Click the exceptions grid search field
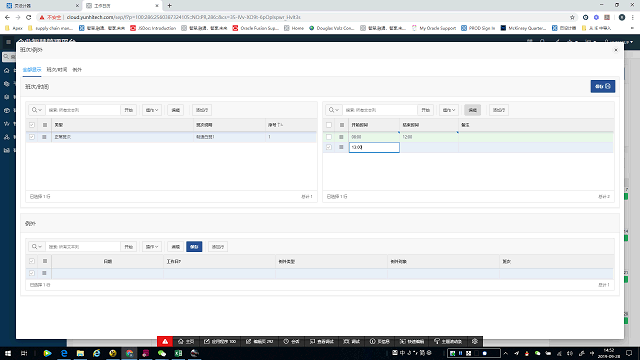This screenshot has width=640, height=360. [83, 247]
